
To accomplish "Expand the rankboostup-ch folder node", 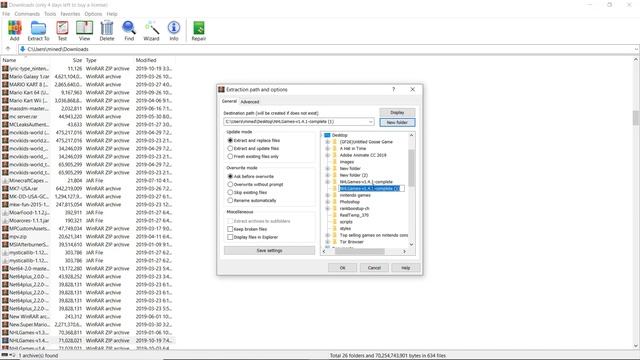I will coord(327,209).
